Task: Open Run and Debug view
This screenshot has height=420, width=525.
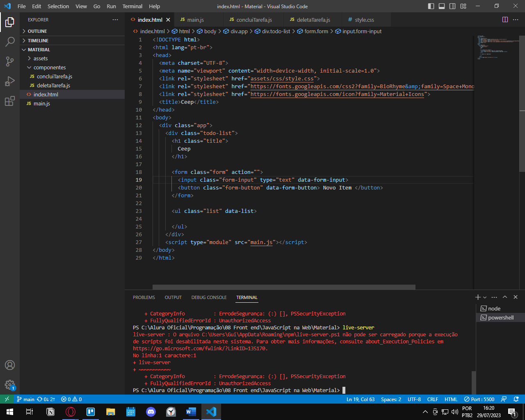Action: (10, 81)
